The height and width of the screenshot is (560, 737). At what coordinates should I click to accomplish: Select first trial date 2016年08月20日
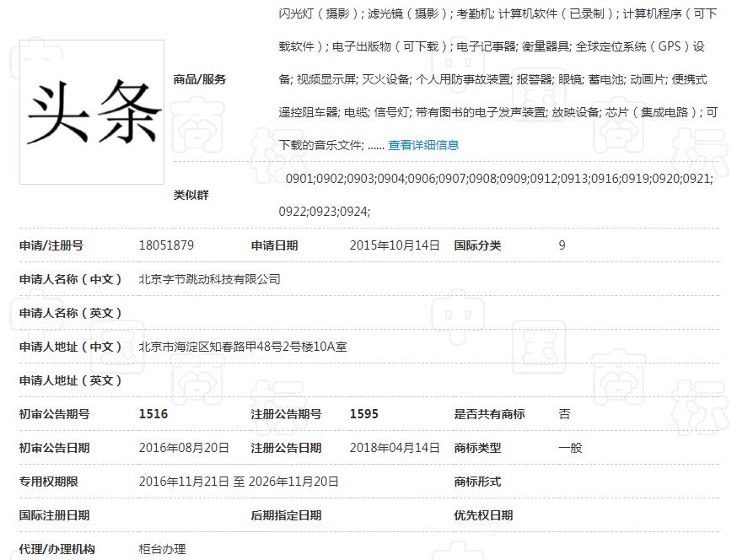[x=182, y=447]
